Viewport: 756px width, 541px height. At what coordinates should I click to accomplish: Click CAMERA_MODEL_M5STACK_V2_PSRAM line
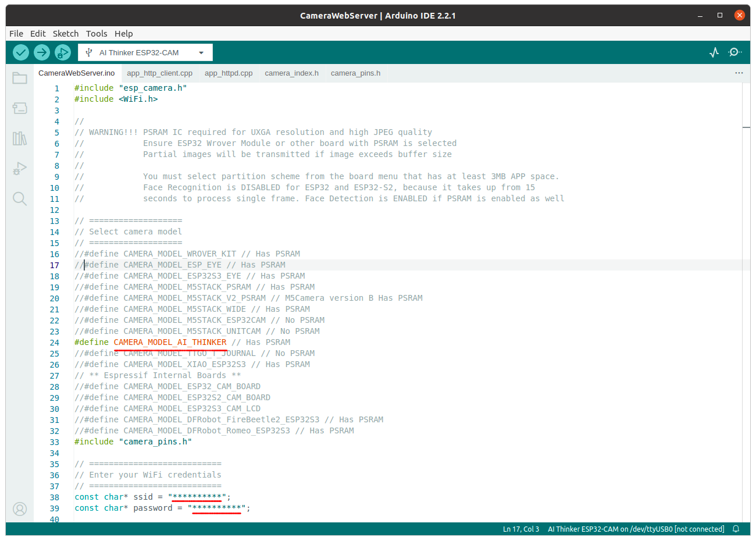pyautogui.click(x=248, y=298)
